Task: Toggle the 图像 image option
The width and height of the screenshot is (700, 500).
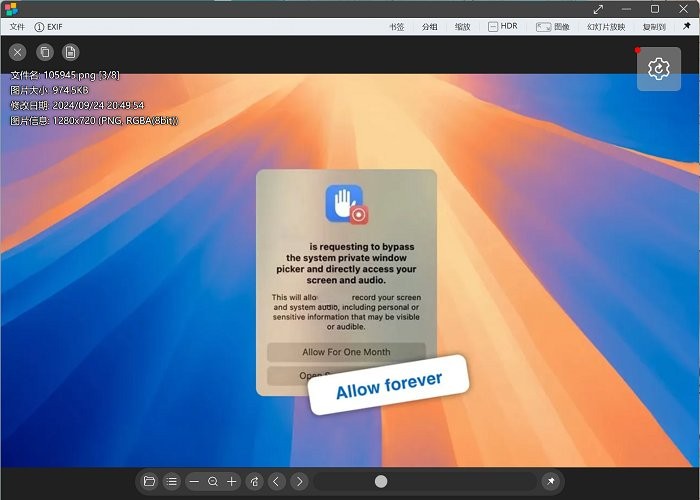Action: (x=554, y=27)
